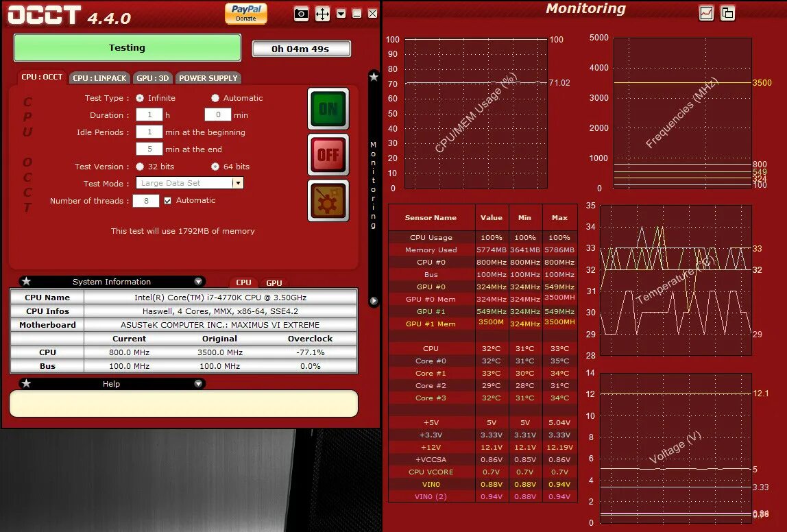Switch to CPU : LINPACK tab
The image size is (787, 532).
[99, 77]
